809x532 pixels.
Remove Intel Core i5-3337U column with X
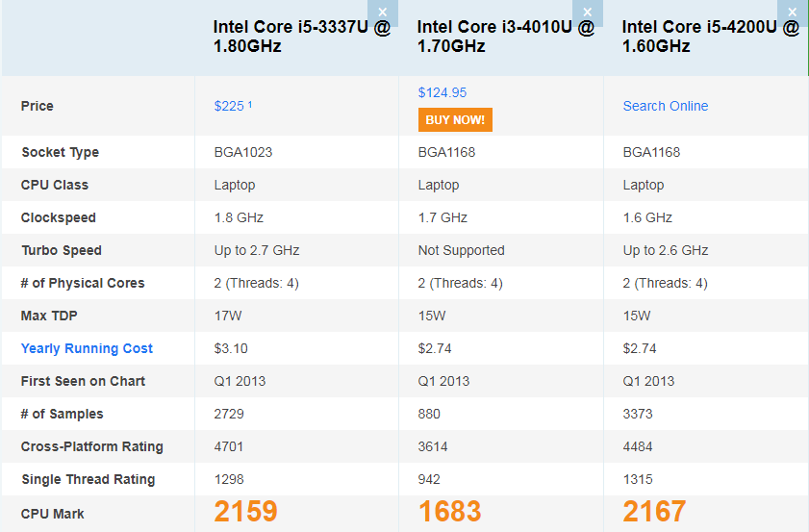[383, 13]
